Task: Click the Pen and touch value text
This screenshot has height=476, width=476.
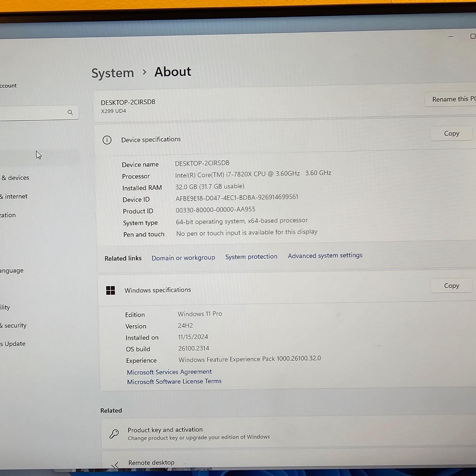Action: tap(247, 232)
